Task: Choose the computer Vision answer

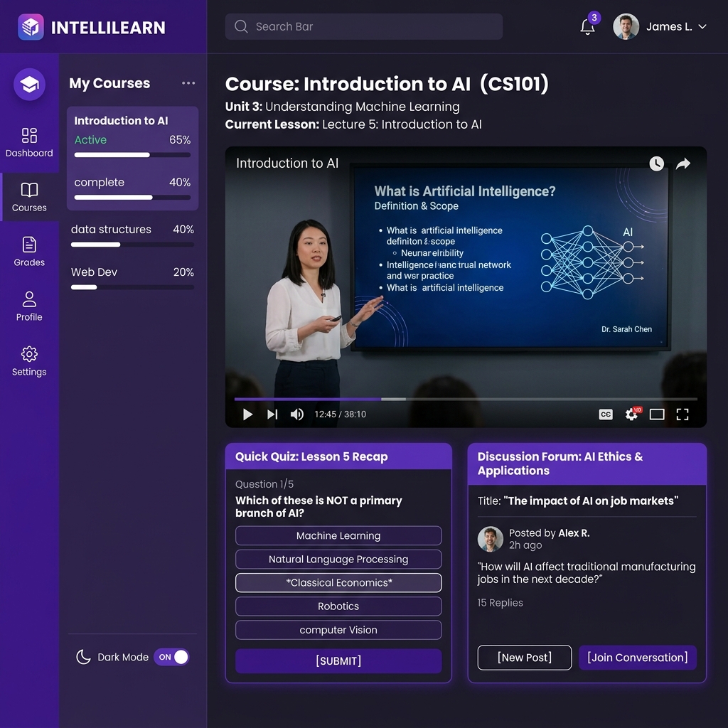Action: click(x=338, y=630)
